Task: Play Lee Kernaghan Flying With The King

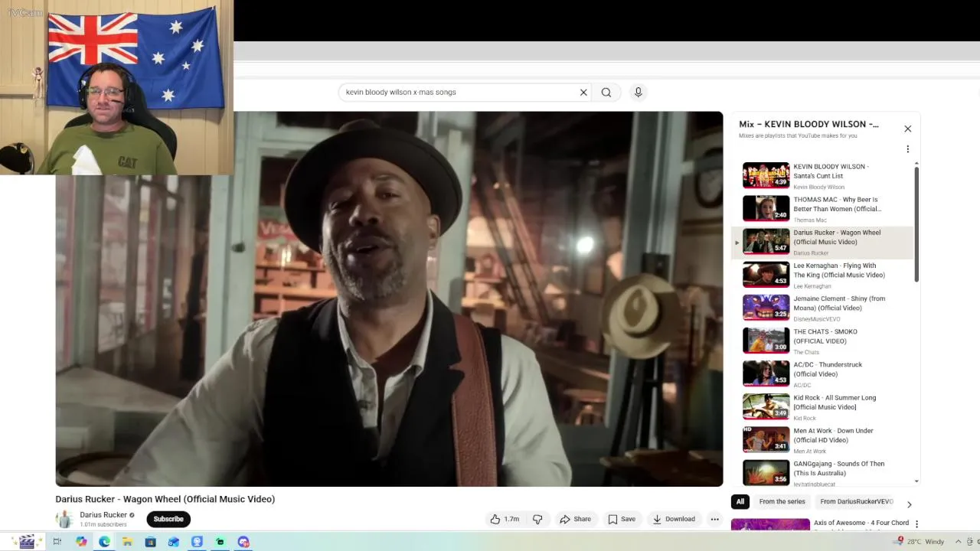Action: [823, 275]
